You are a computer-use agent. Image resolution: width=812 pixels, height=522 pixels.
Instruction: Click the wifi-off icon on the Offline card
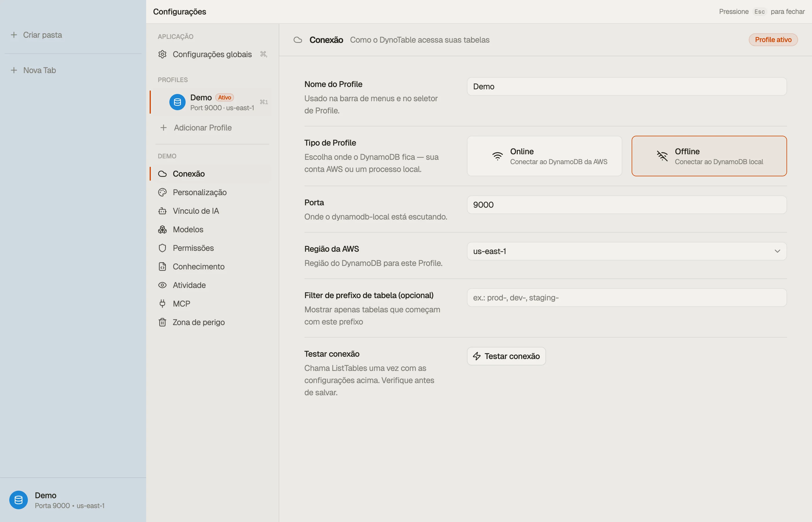coord(662,156)
